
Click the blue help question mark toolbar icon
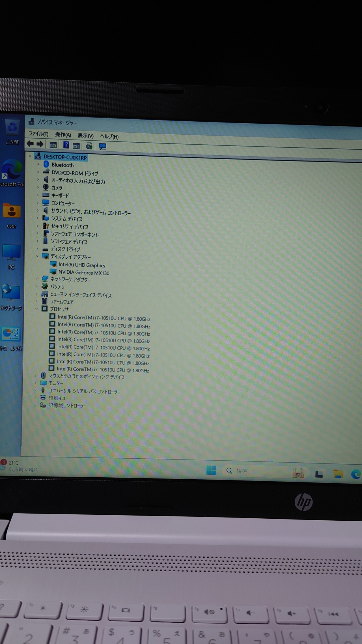66,145
